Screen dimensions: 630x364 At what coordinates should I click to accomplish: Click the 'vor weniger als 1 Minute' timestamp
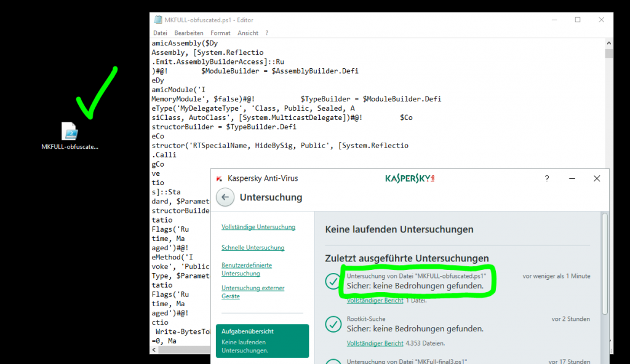pyautogui.click(x=556, y=276)
